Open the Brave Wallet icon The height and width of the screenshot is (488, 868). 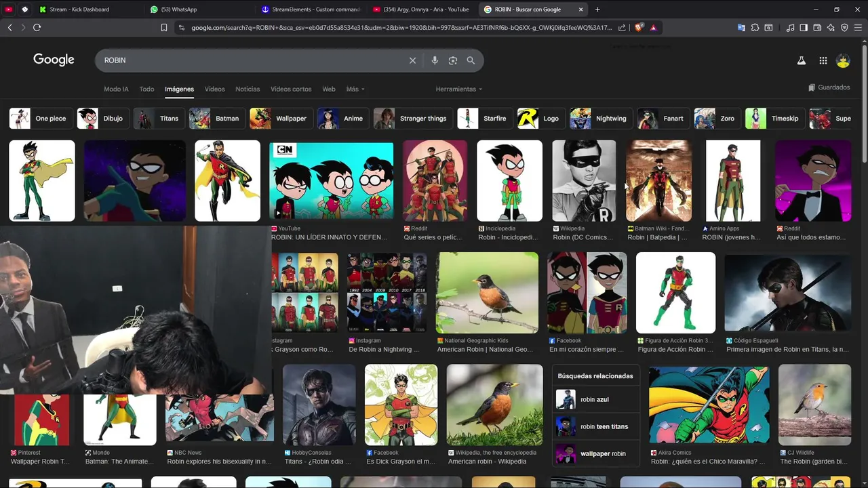tap(817, 28)
